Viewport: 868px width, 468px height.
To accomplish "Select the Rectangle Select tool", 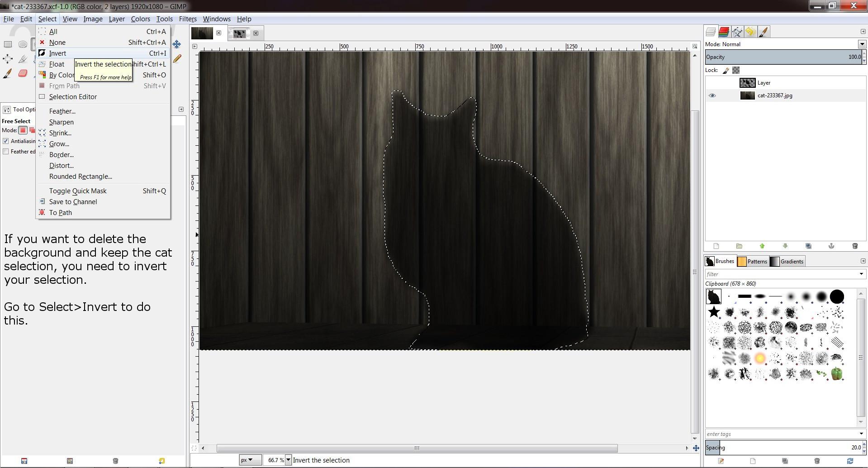I will (x=8, y=44).
